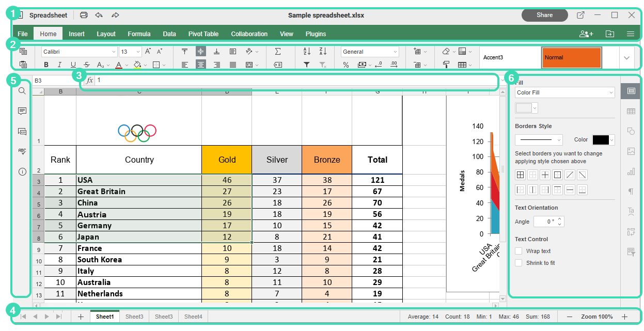Toggle italic formatting
The height and width of the screenshot is (331, 644).
pyautogui.click(x=59, y=65)
